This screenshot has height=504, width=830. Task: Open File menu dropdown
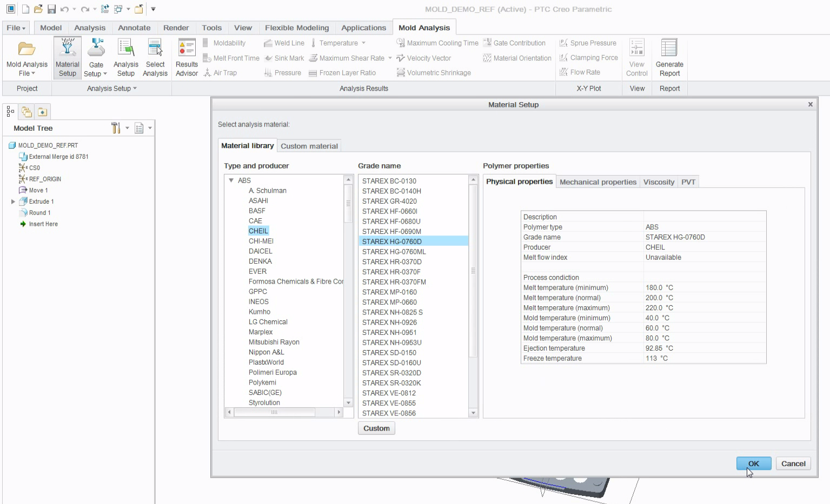[16, 28]
